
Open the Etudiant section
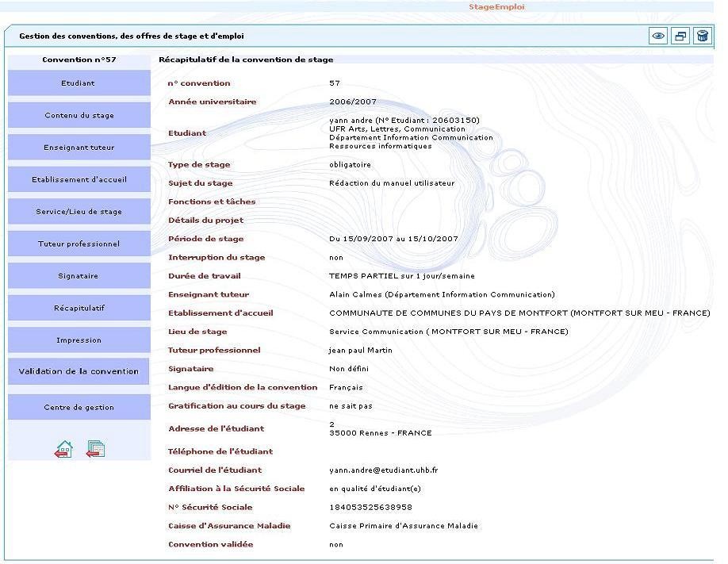tap(79, 83)
